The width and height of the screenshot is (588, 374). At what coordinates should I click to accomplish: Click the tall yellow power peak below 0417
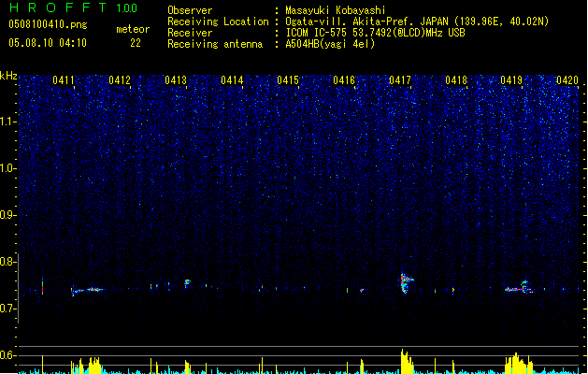tap(407, 361)
